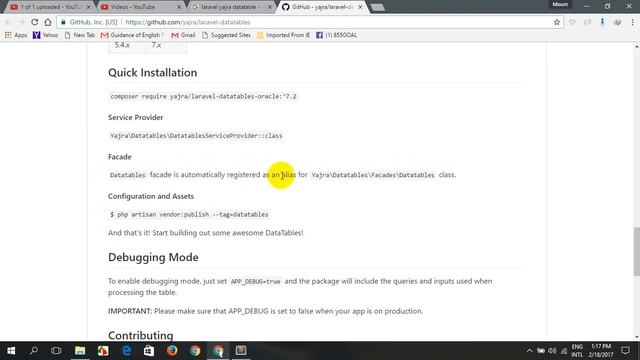The image size is (640, 360).
Task: Open the Windows Store taskbar icon
Action: coord(149,351)
